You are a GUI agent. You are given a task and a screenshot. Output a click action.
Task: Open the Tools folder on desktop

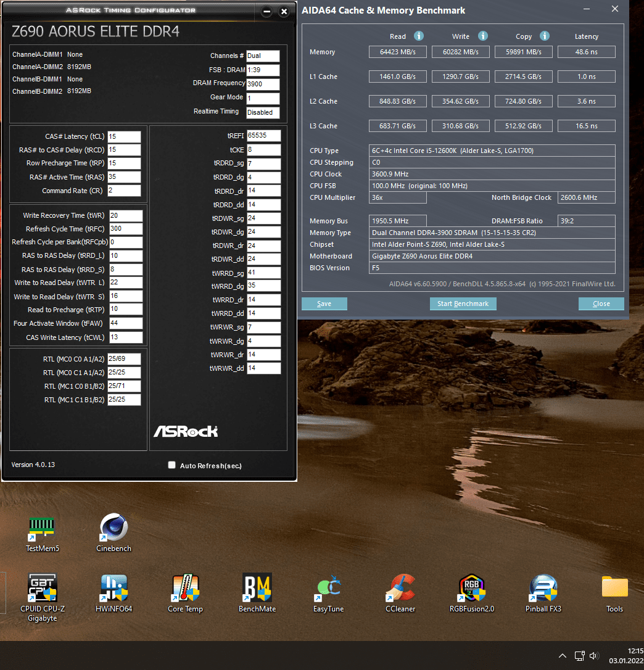click(x=614, y=593)
